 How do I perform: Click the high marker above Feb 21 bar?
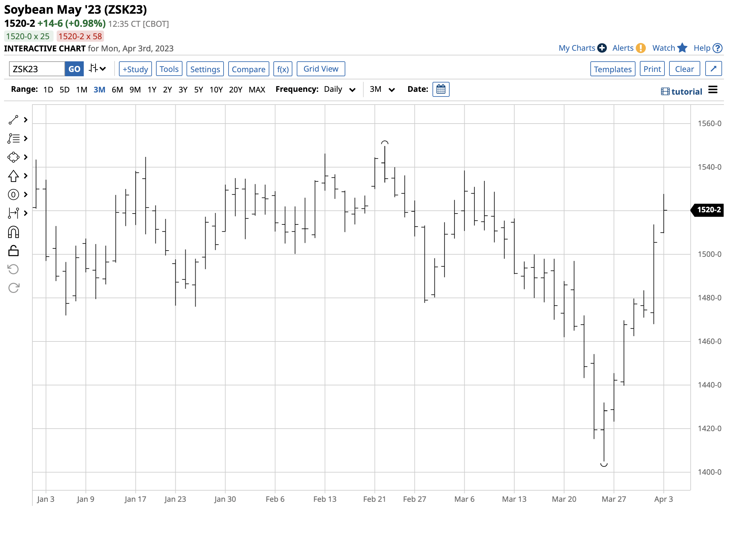point(385,143)
